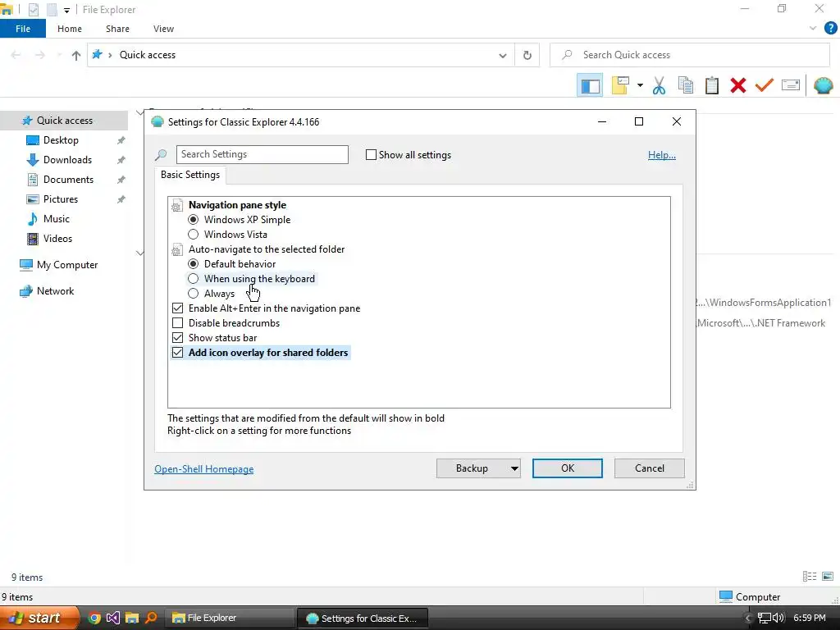Click the Paste clipboard icon

(711, 85)
